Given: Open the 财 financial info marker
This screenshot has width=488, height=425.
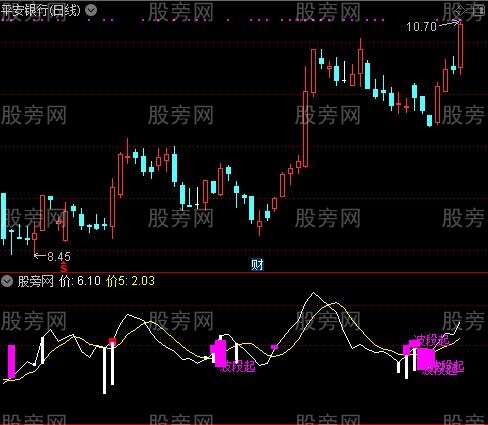Looking at the screenshot, I should coord(257,265).
